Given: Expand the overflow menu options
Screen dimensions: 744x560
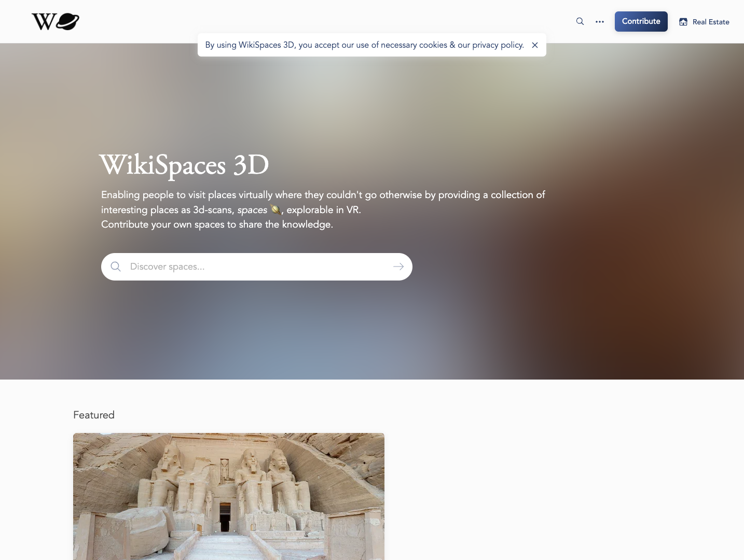Looking at the screenshot, I should 600,22.
